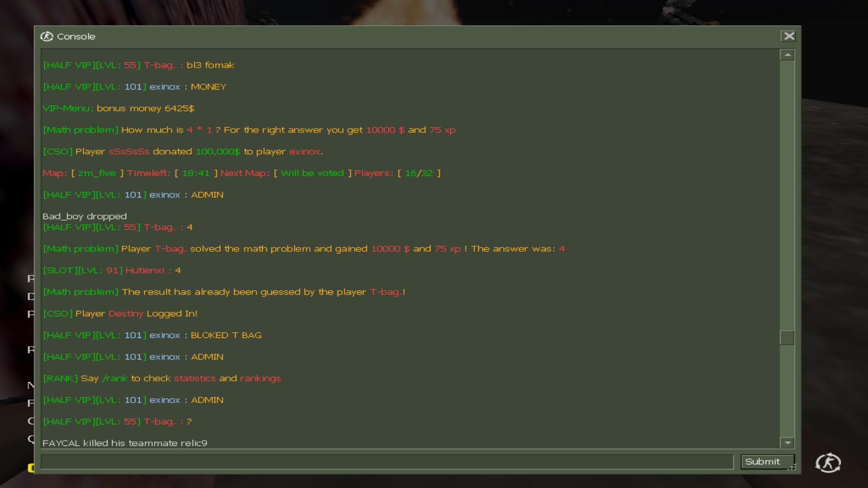Select the hidden menu item starting with N

31,385
